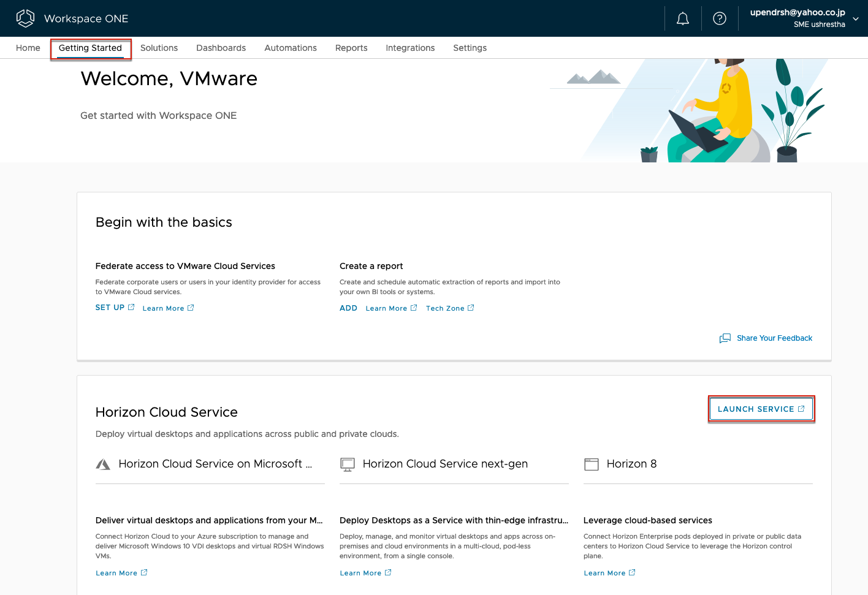Viewport: 868px width, 595px height.
Task: Go to the Home tab
Action: tap(28, 48)
